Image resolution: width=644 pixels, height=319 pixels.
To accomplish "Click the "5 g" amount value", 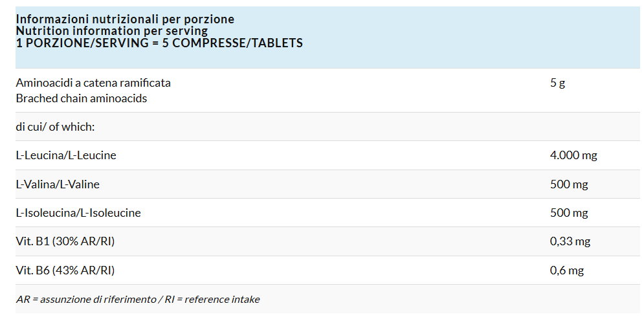I will [x=557, y=83].
